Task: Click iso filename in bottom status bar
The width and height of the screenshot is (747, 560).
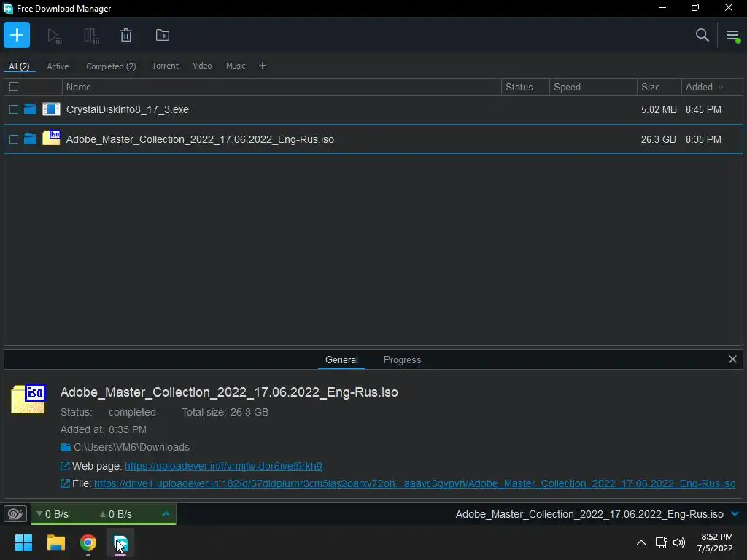Action: 589,514
